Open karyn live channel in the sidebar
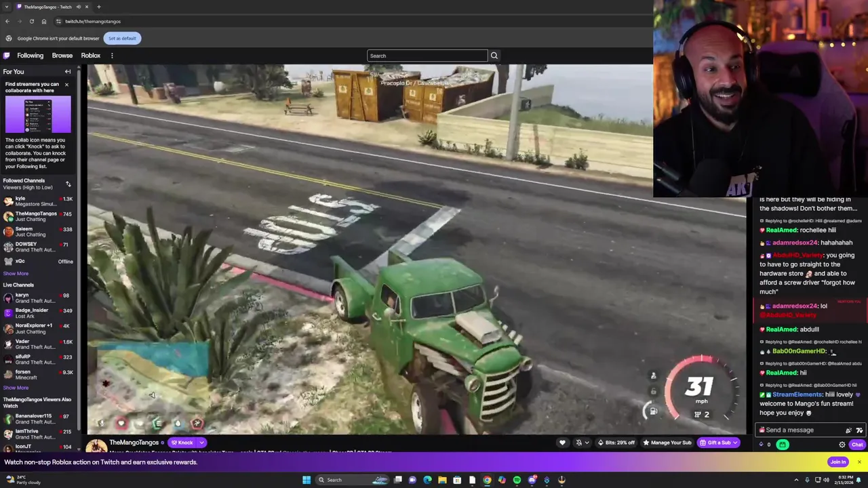The height and width of the screenshot is (488, 868). tap(37, 298)
